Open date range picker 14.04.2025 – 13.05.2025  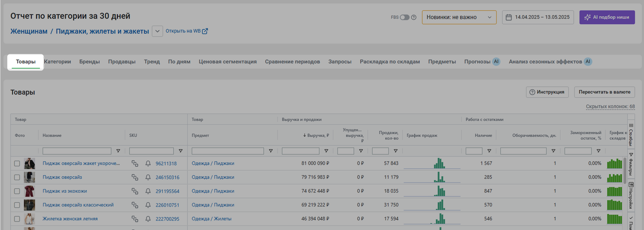[538, 17]
